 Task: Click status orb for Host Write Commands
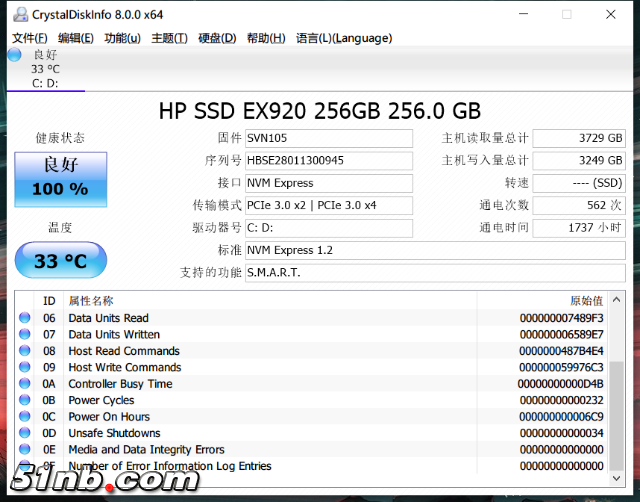click(25, 367)
